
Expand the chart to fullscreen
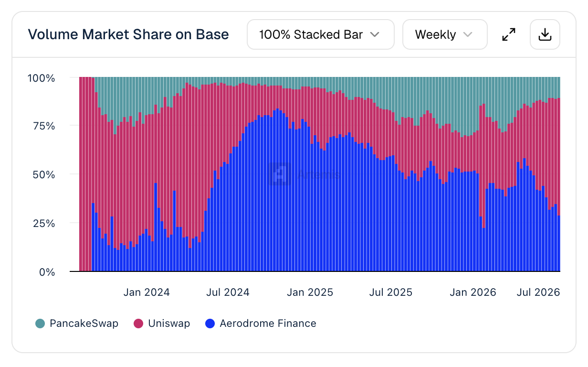[x=509, y=34]
